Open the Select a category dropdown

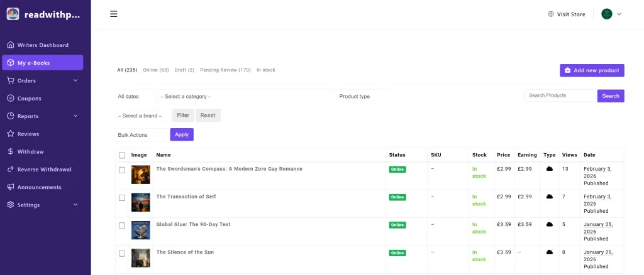point(245,97)
